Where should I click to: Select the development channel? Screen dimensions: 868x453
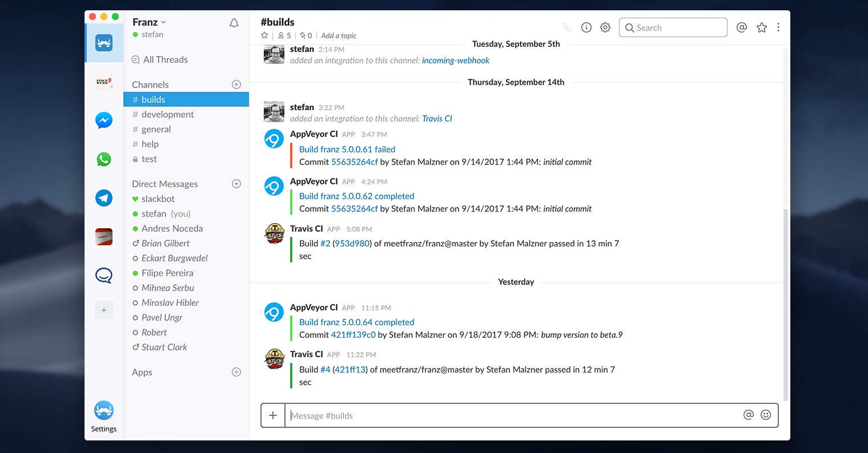(167, 114)
